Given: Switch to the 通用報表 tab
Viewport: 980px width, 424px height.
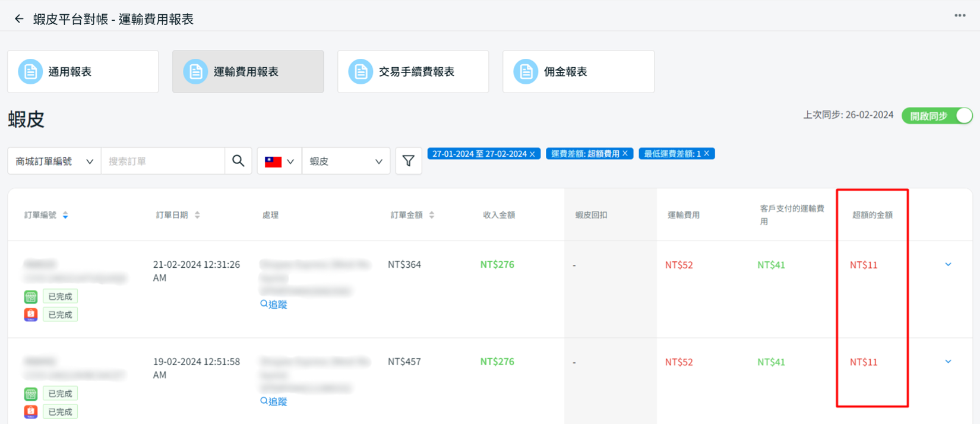Looking at the screenshot, I should [83, 72].
